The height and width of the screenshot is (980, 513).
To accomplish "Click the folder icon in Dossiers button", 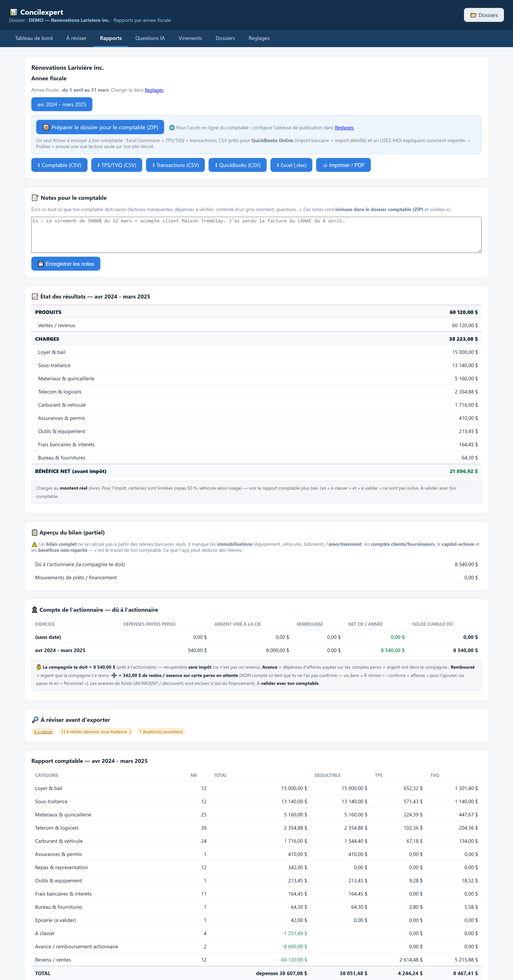I will [x=473, y=15].
